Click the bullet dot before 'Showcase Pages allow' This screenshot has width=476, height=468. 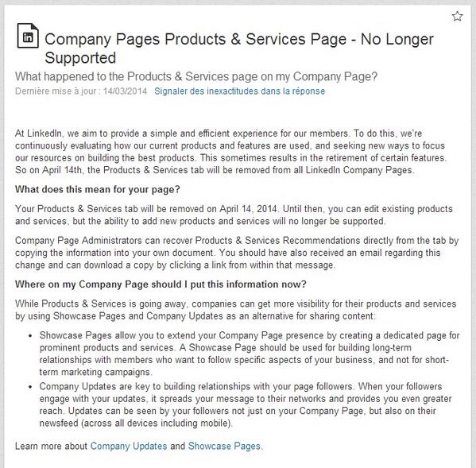[30, 336]
